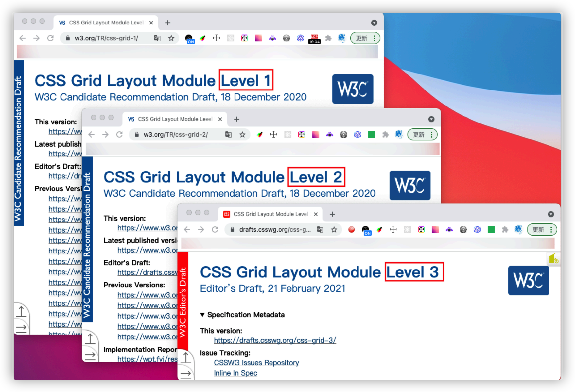Click the 更新 update button in Level 2 window

click(x=422, y=134)
